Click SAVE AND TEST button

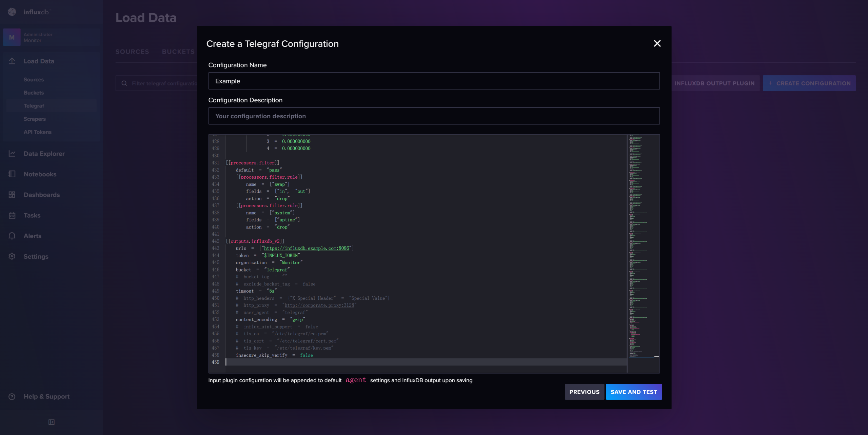coord(634,392)
